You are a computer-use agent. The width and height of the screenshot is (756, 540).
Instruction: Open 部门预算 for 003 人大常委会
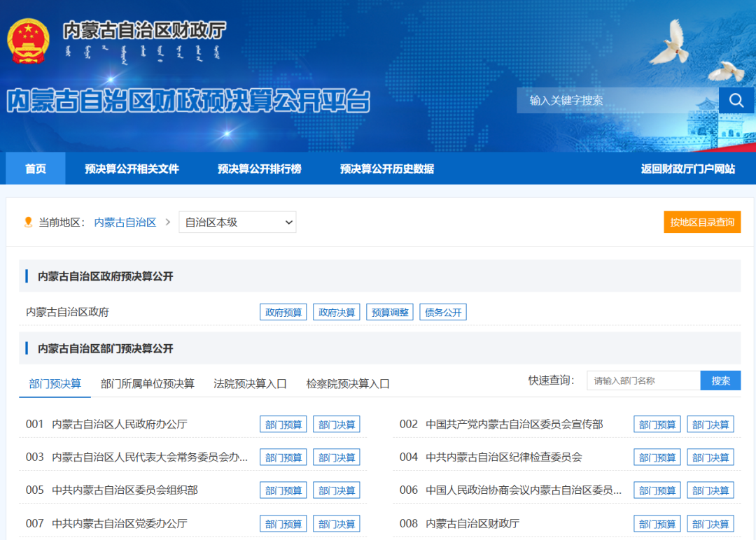[x=283, y=457]
